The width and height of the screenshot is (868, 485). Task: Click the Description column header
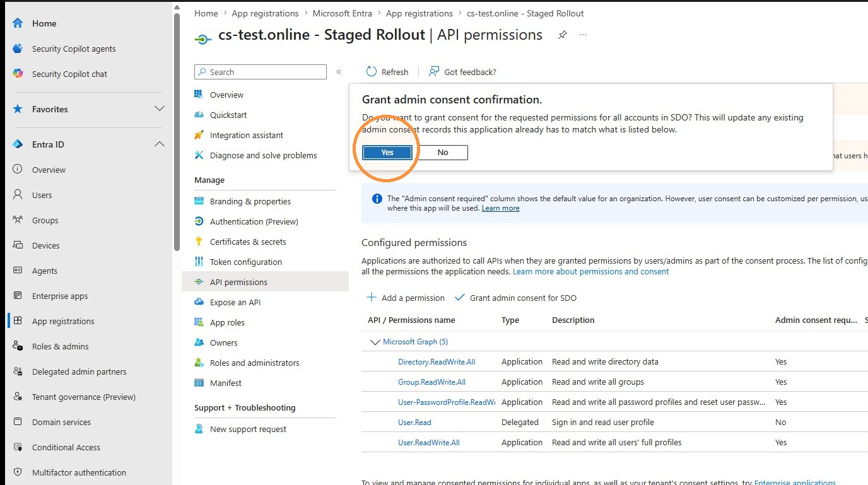pyautogui.click(x=573, y=320)
